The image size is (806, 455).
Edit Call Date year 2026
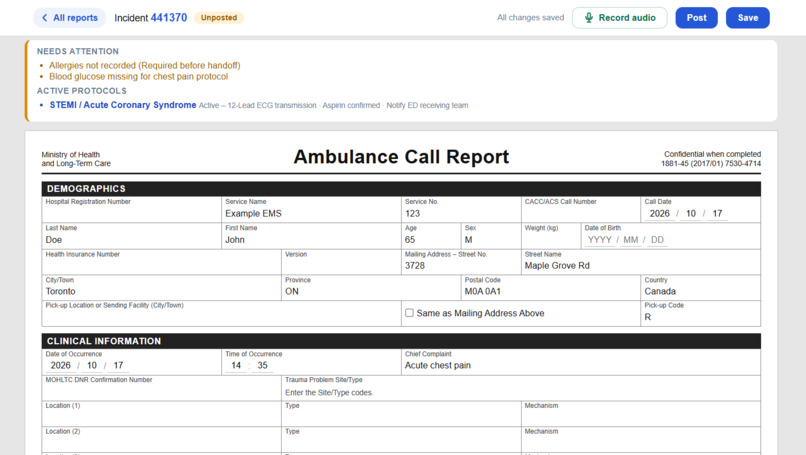click(x=660, y=214)
